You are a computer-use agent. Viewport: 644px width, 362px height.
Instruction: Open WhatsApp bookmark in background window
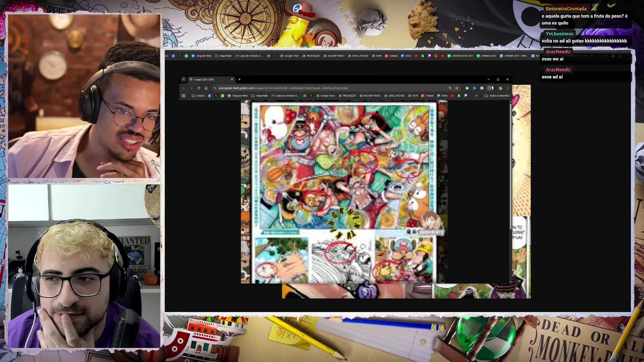point(186,56)
